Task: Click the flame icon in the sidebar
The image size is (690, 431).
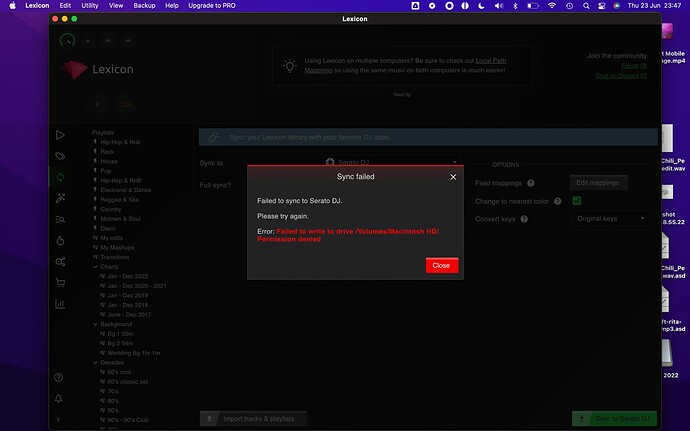Action: (60, 240)
